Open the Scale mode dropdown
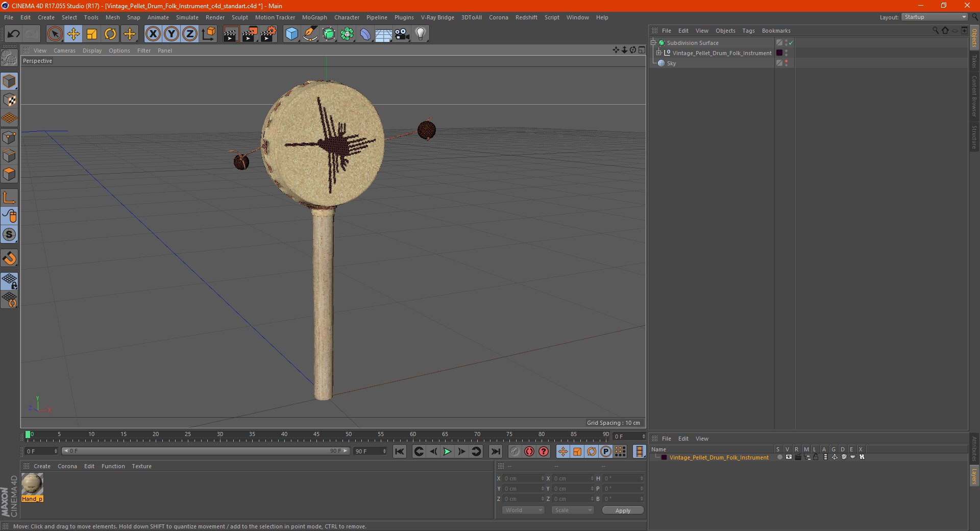 [x=573, y=510]
